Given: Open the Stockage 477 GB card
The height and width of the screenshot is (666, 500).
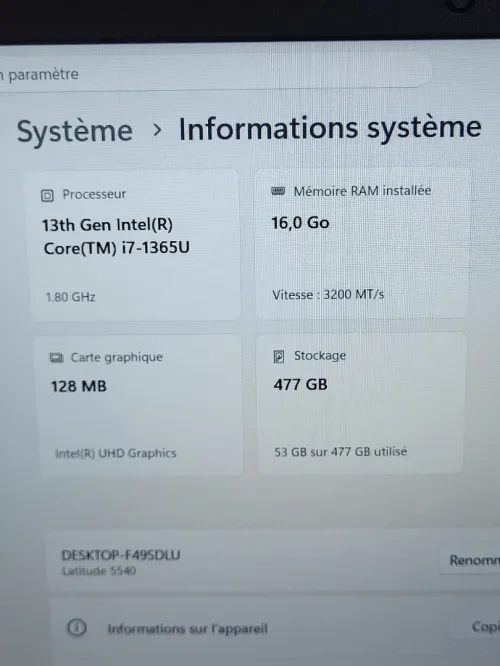Looking at the screenshot, I should click(x=360, y=403).
